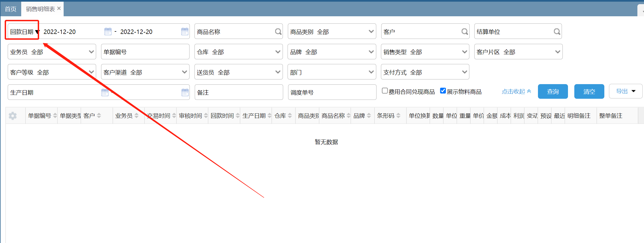The width and height of the screenshot is (644, 243).
Task: Sort table by 回款时间 column
Action: (x=238, y=116)
